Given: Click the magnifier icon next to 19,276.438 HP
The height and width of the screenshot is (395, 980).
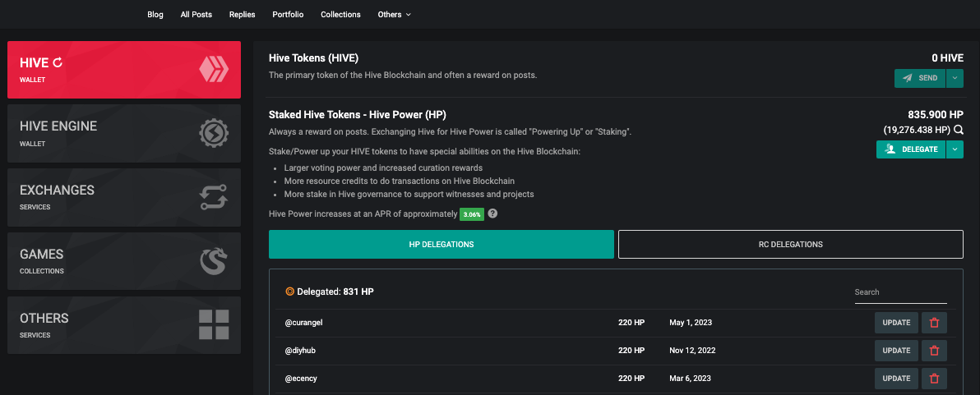Looking at the screenshot, I should point(958,130).
